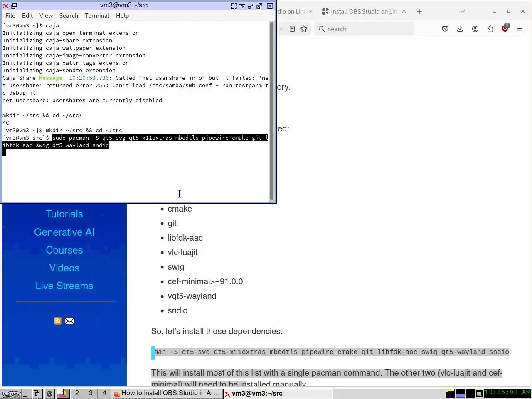Image resolution: width=532 pixels, height=399 pixels.
Task: Click the 'sndio' list item
Action: (177, 311)
